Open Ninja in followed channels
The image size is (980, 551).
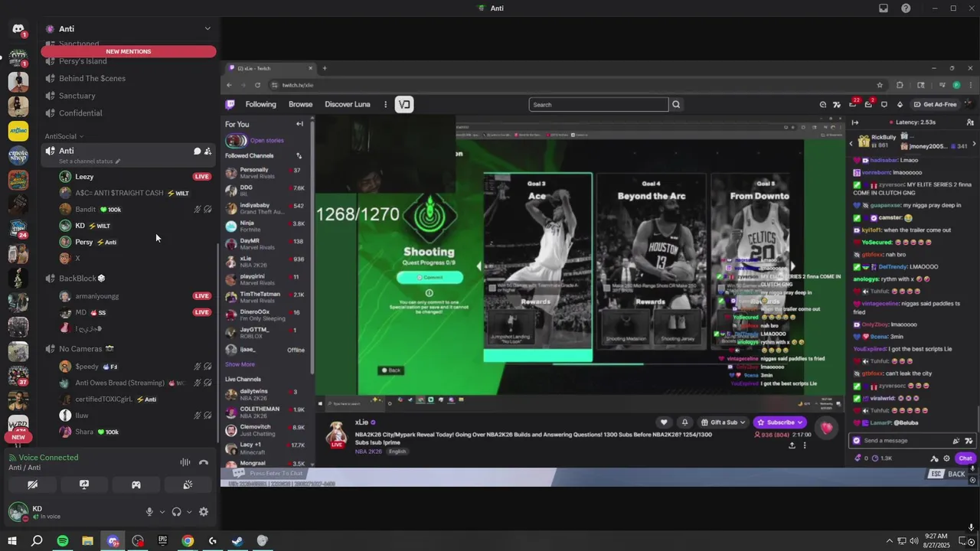[265, 226]
